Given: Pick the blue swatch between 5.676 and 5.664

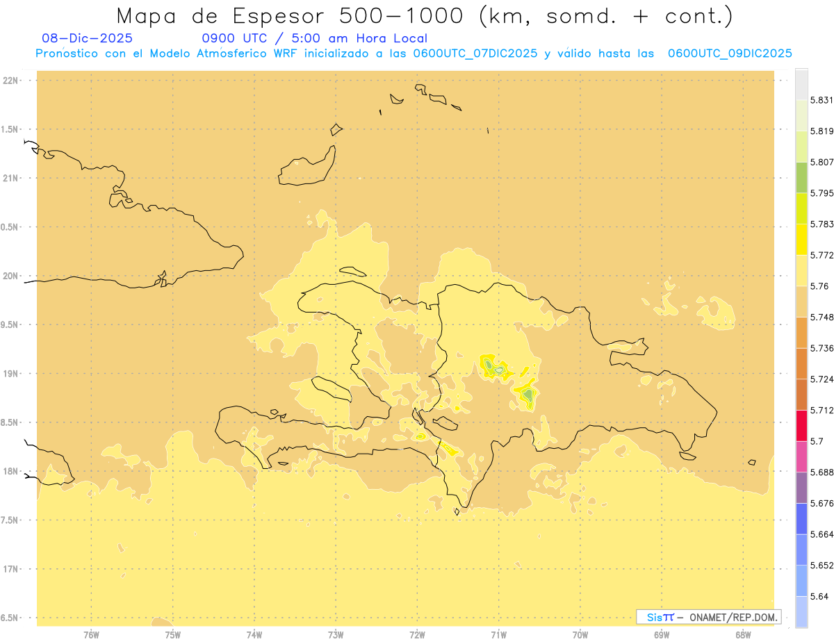Looking at the screenshot, I should 801,519.
